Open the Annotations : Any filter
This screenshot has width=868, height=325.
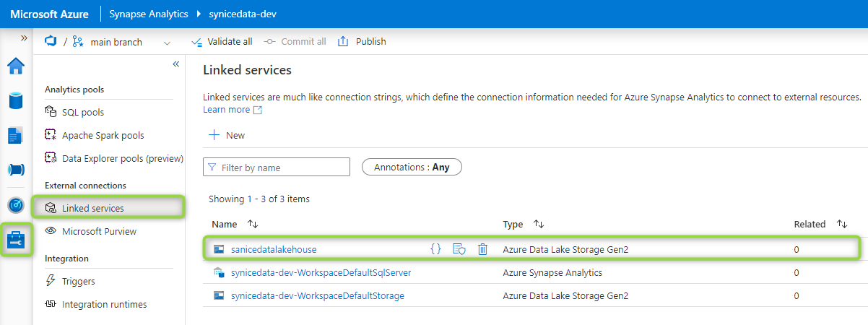point(412,167)
